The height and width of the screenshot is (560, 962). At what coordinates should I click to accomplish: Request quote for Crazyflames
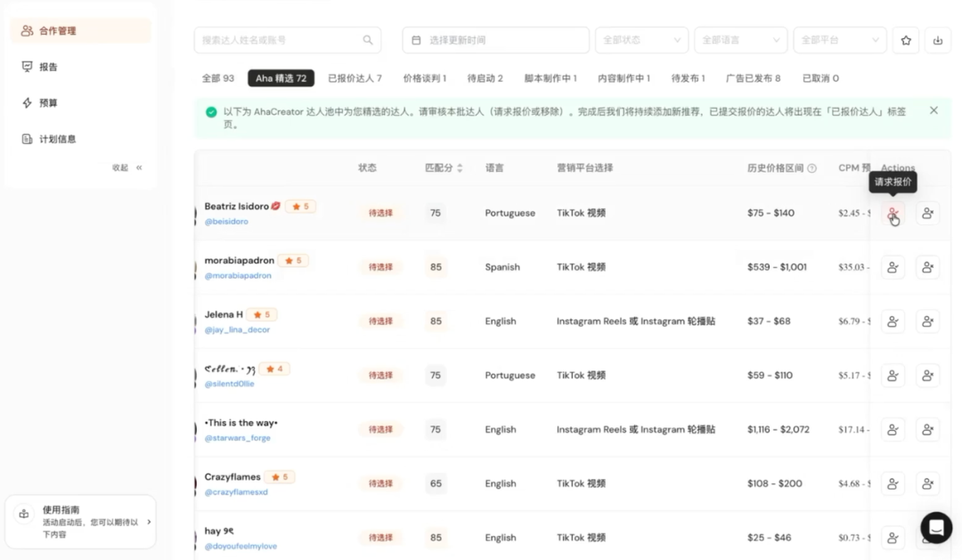893,483
